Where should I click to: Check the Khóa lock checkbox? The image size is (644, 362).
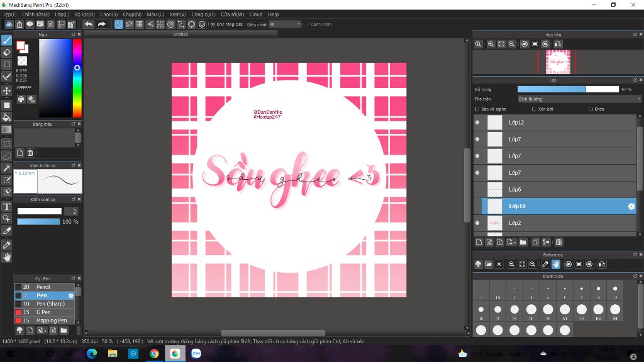tap(591, 109)
